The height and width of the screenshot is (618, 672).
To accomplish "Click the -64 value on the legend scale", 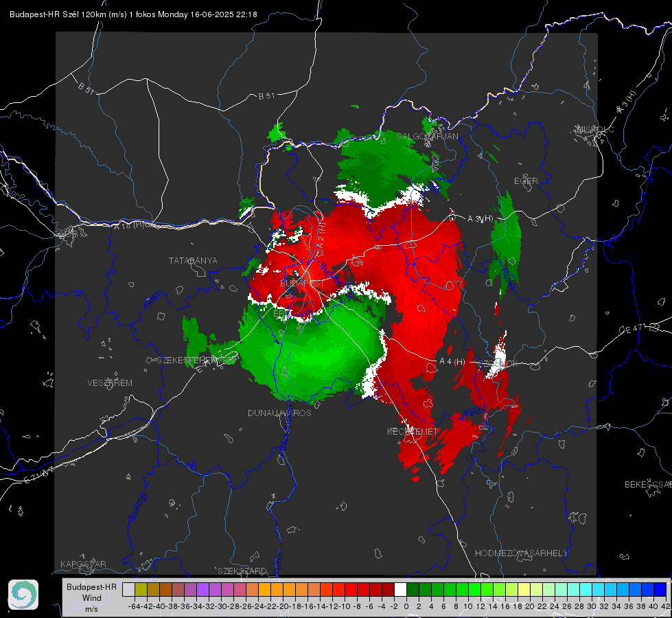I will [135, 606].
